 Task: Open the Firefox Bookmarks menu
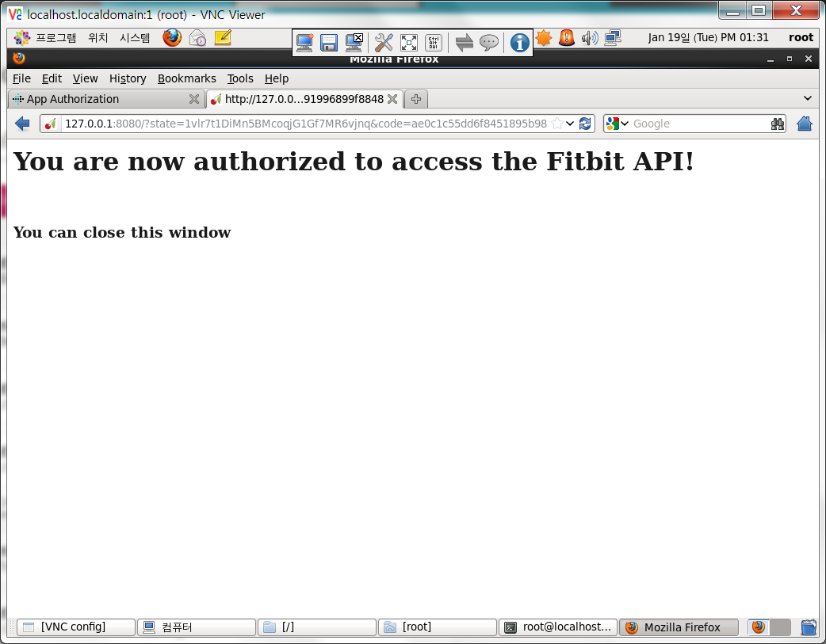(187, 78)
